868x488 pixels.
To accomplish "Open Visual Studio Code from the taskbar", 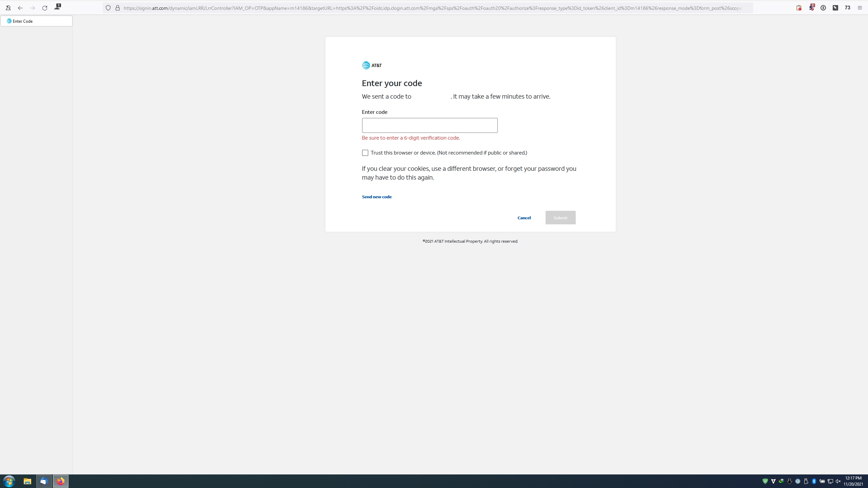I will 44,481.
